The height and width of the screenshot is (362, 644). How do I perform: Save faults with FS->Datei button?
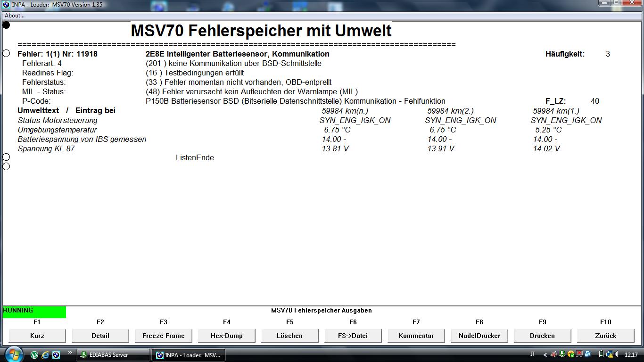tap(353, 336)
